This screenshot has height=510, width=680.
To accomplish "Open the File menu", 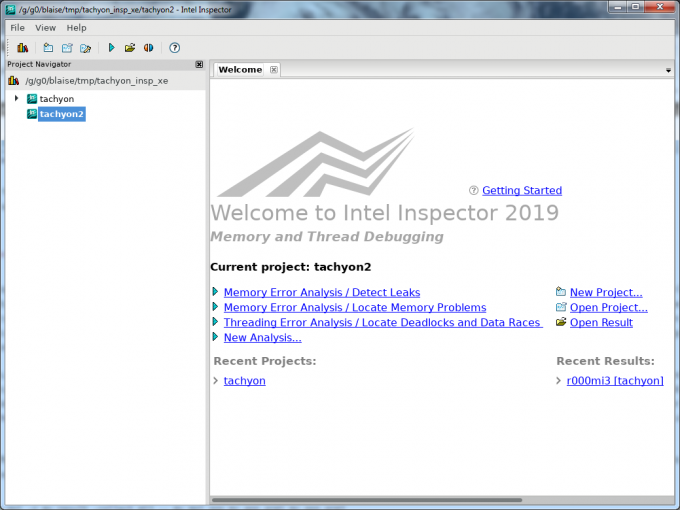I will point(17,28).
